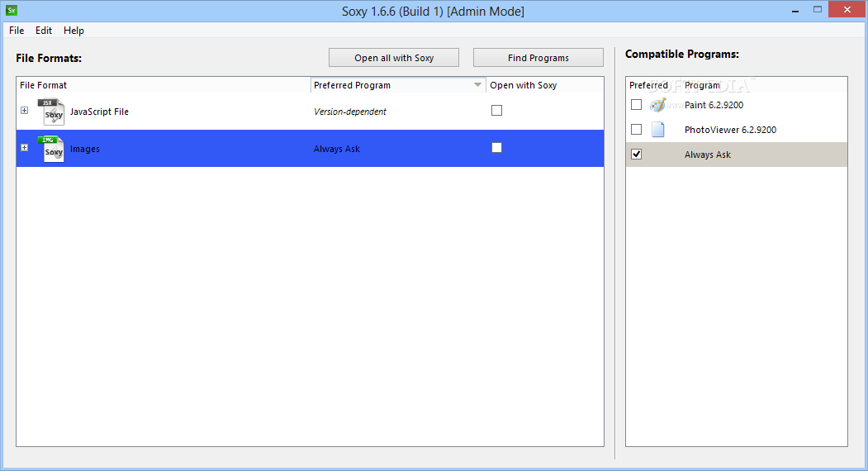The height and width of the screenshot is (471, 868).
Task: Click the Open with Soxy column header
Action: pos(545,85)
